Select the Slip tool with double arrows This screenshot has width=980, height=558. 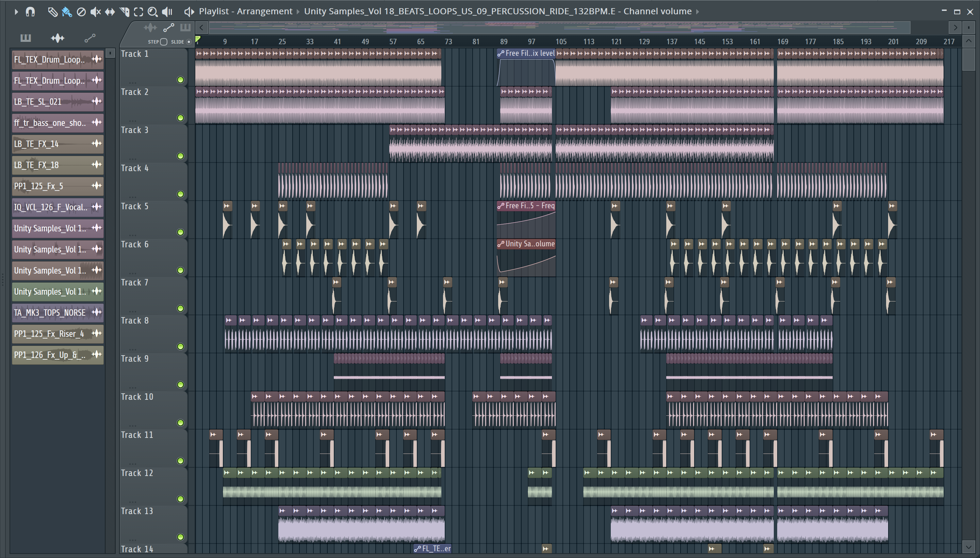tap(110, 12)
